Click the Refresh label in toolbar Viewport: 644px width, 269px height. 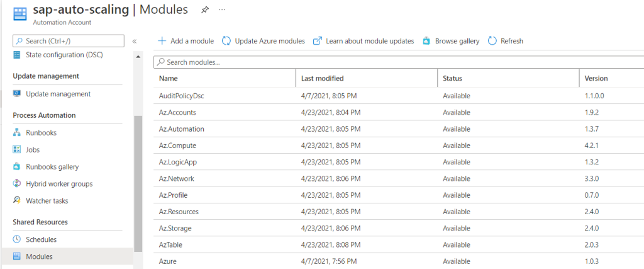coord(512,41)
